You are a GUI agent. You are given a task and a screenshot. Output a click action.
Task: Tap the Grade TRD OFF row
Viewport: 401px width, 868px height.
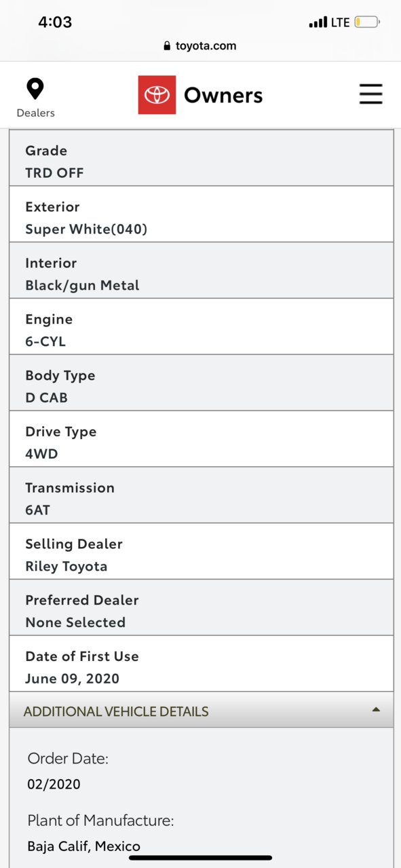(202, 157)
